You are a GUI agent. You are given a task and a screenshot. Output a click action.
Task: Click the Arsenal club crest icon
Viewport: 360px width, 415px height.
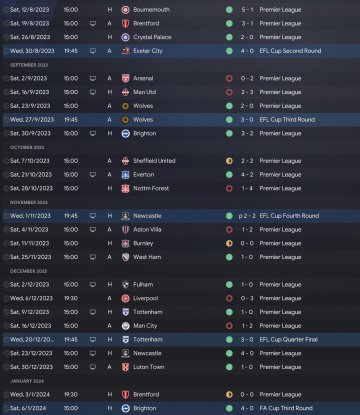(125, 79)
